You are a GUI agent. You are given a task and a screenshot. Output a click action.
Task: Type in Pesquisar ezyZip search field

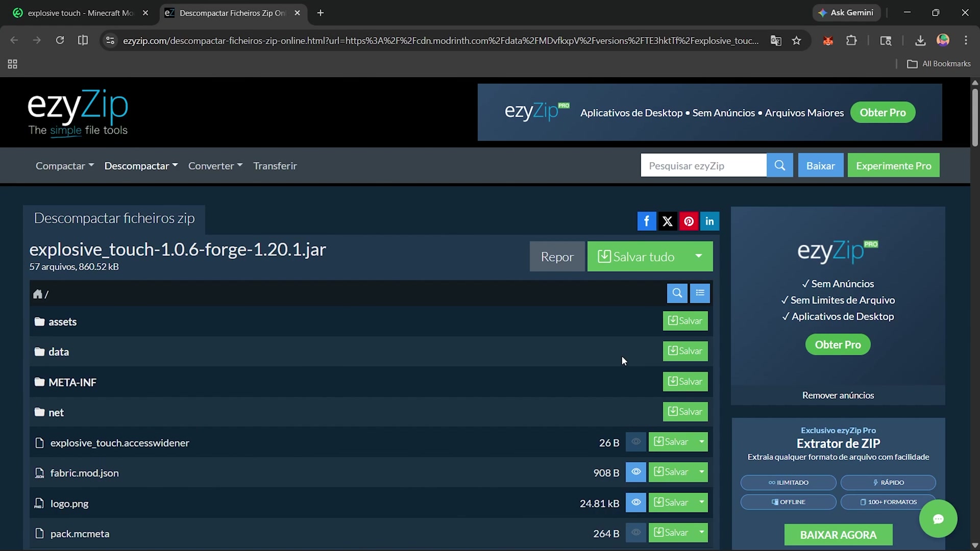point(703,166)
